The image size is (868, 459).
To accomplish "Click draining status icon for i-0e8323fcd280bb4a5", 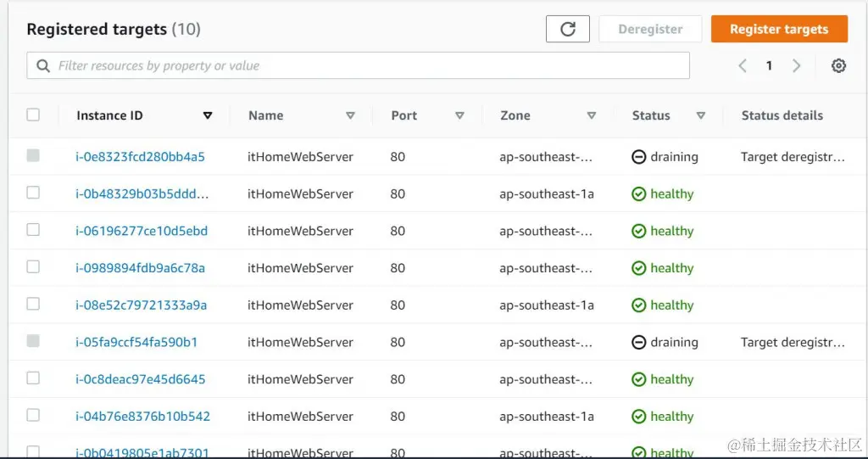I will click(639, 157).
